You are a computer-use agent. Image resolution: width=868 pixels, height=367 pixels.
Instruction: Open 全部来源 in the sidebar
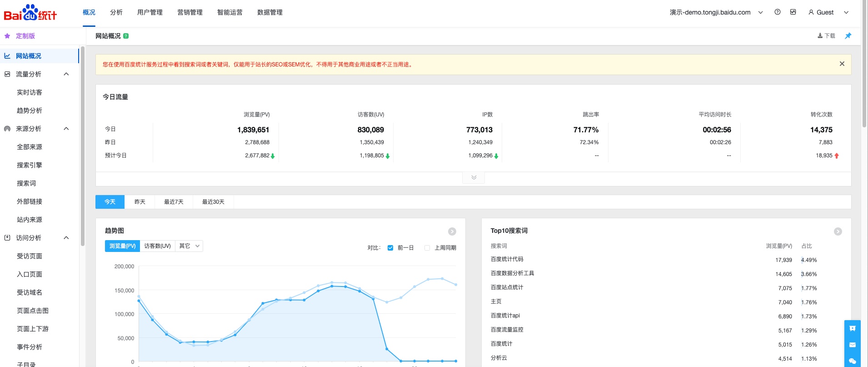tap(30, 147)
